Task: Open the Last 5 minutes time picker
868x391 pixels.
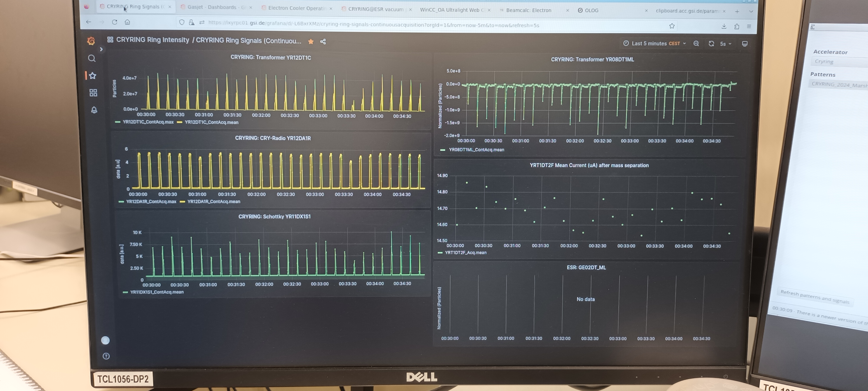Action: click(654, 43)
